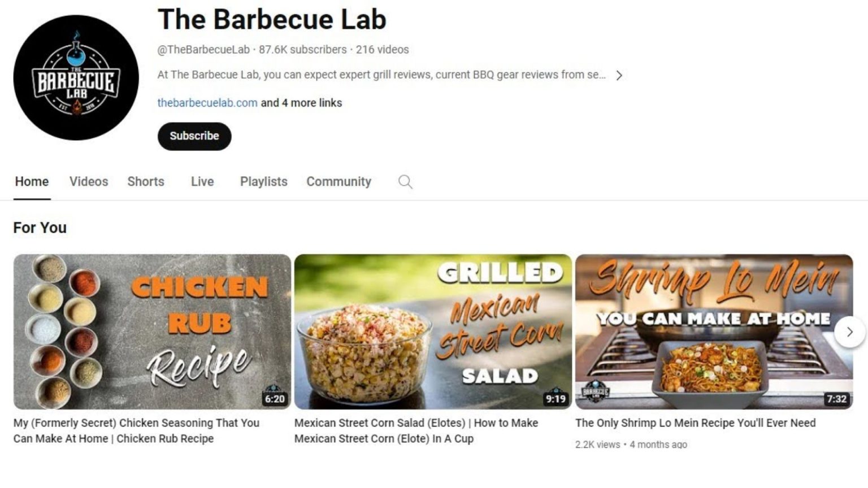
Task: Switch to the Shorts tab
Action: click(x=146, y=182)
